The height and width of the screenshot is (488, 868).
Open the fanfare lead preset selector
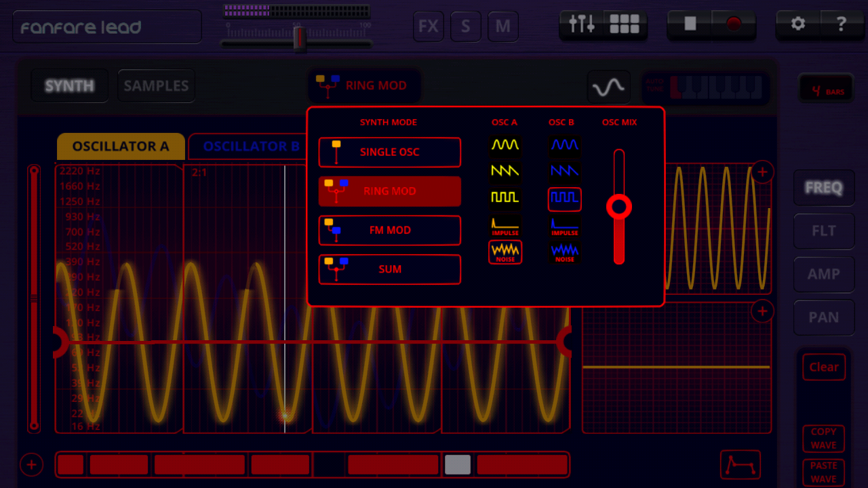107,27
